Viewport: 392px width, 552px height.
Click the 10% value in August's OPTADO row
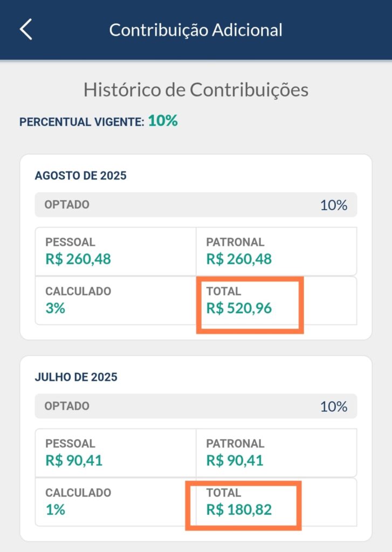click(334, 205)
